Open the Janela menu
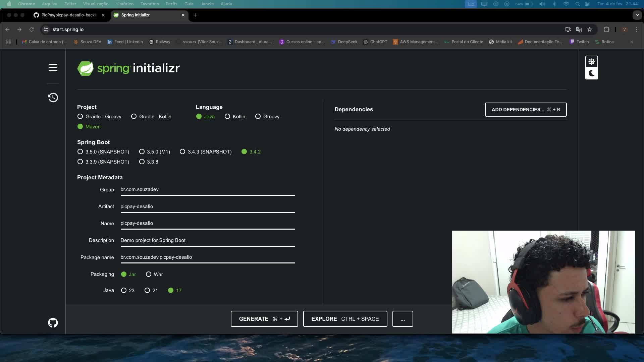Screen dimensions: 644x362 (x=207, y=4)
